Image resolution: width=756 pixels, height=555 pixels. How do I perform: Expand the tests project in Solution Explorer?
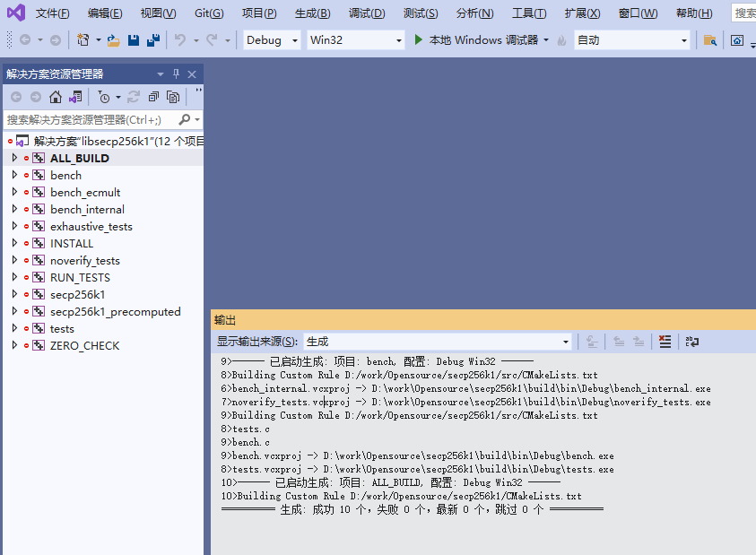tap(14, 328)
